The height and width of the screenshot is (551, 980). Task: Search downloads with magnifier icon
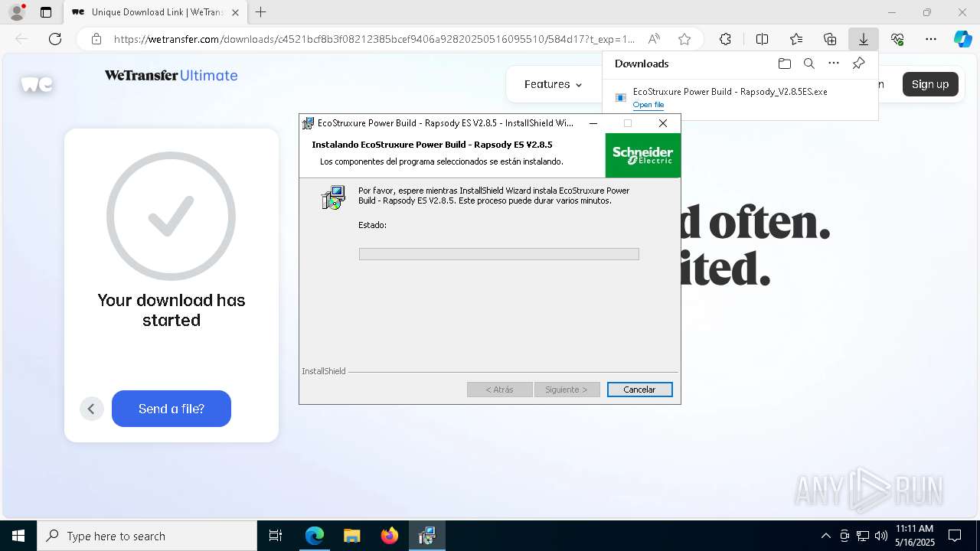coord(809,64)
